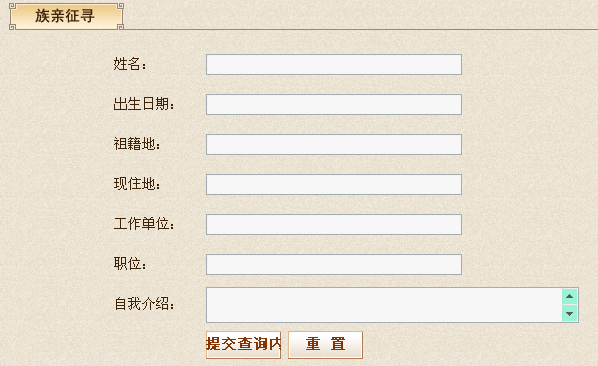598x366 pixels.
Task: Click inside the 自我介绍 text area
Action: point(384,305)
